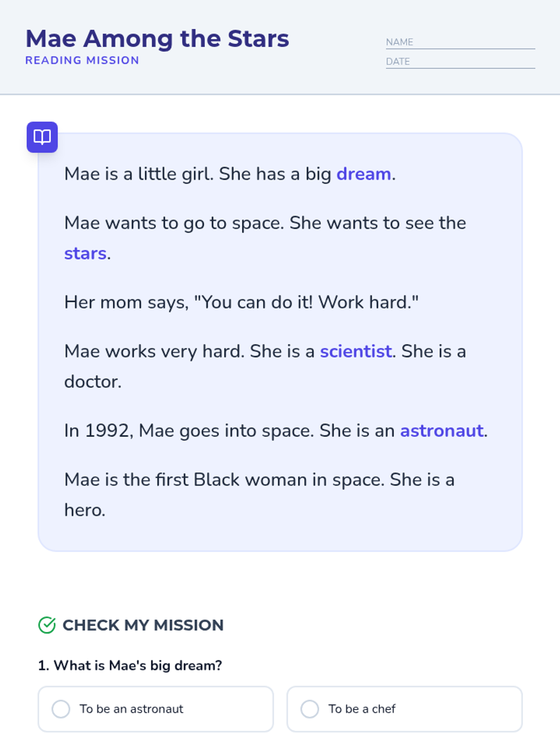This screenshot has height=747, width=560.
Task: Click the sentence "You can do it! Work hard."
Action: 306,303
